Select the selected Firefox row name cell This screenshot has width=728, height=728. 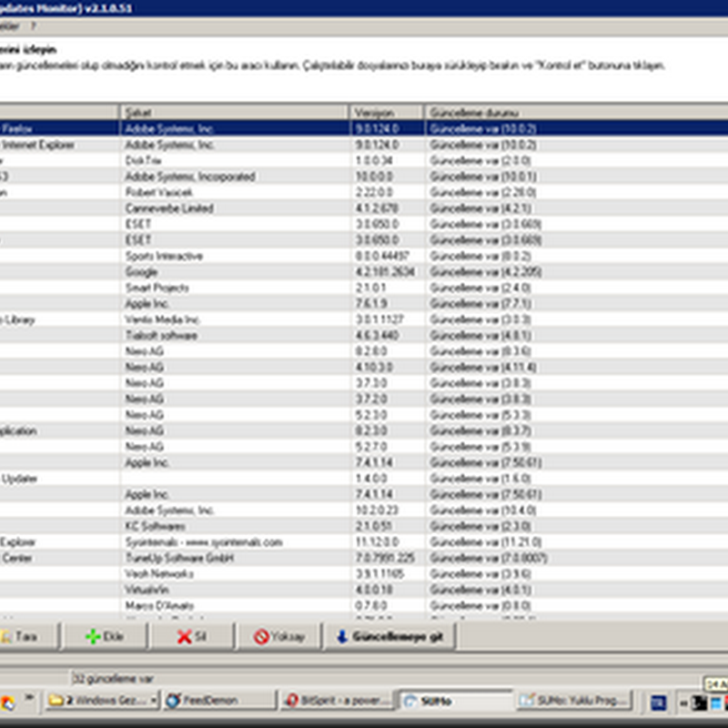tap(59, 128)
